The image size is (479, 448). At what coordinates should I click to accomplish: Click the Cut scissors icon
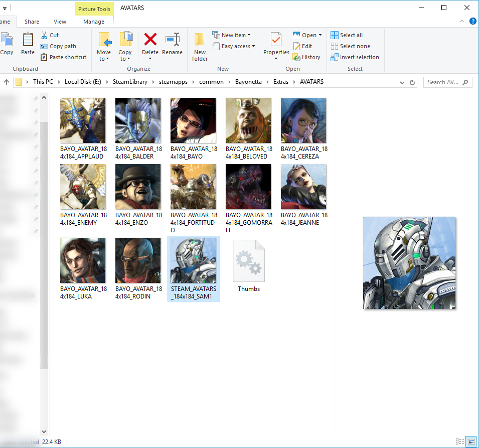(44, 35)
